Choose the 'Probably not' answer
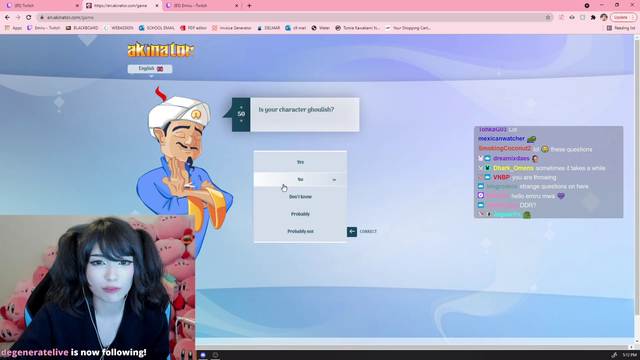The height and width of the screenshot is (360, 640). (300, 231)
